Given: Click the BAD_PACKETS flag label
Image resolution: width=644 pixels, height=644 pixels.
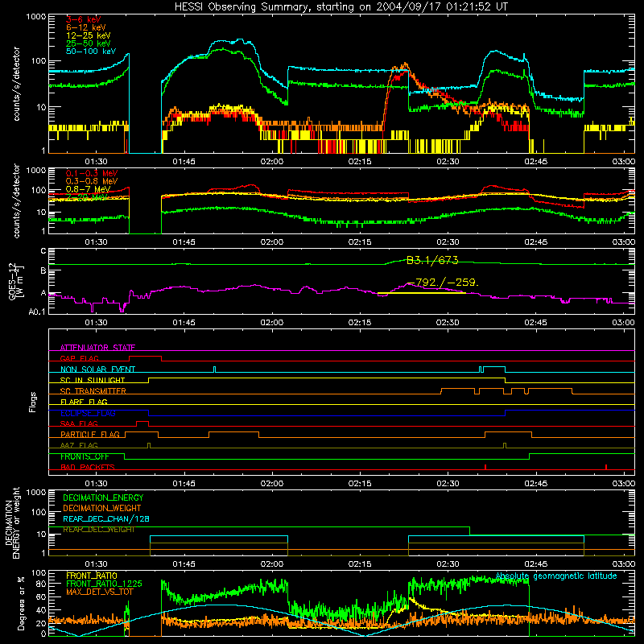Looking at the screenshot, I should click(88, 467).
